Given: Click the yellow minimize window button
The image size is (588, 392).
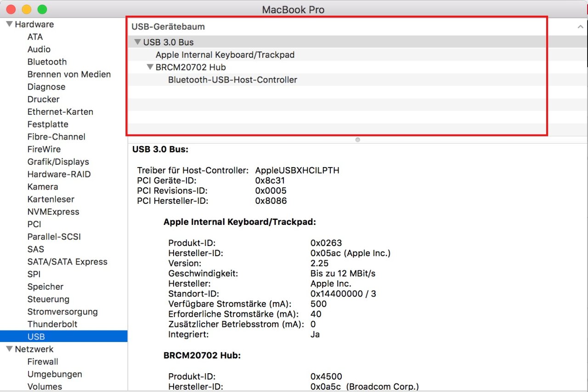Looking at the screenshot, I should [x=27, y=9].
